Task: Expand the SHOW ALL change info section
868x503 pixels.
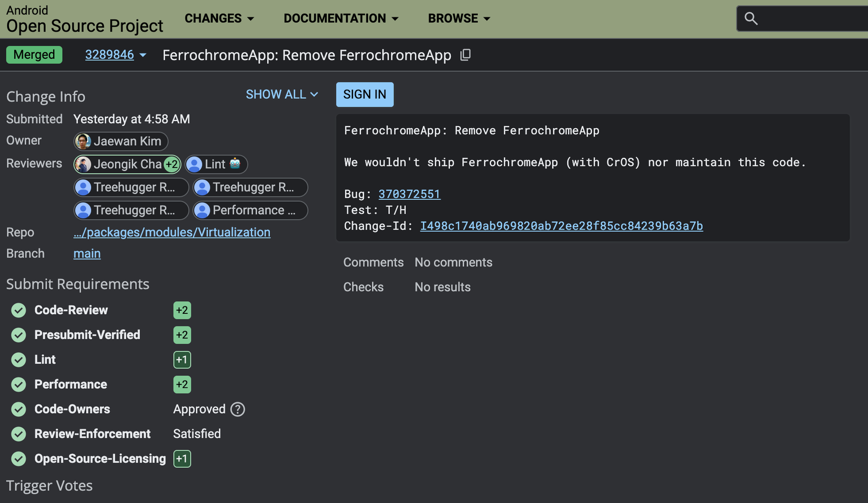Action: (282, 95)
